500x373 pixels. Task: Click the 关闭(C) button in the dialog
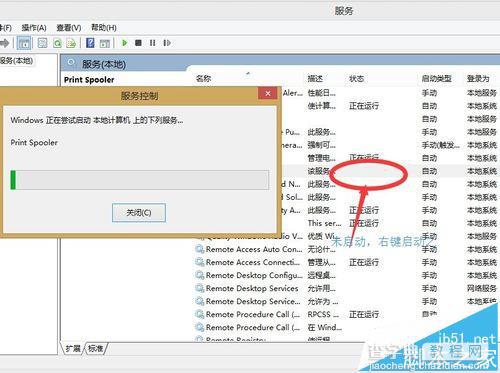(x=139, y=213)
